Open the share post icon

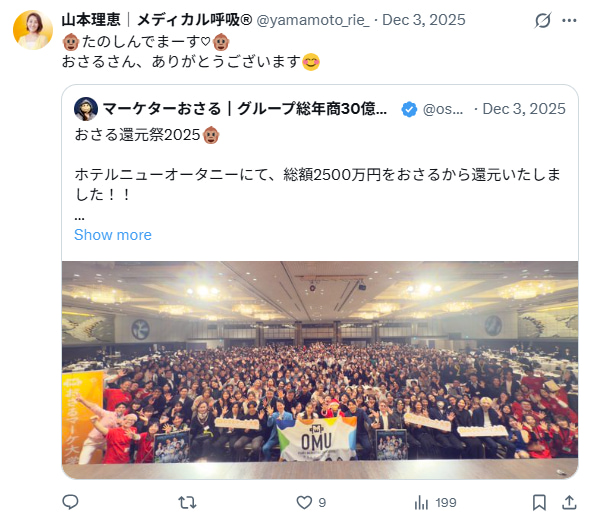click(569, 502)
